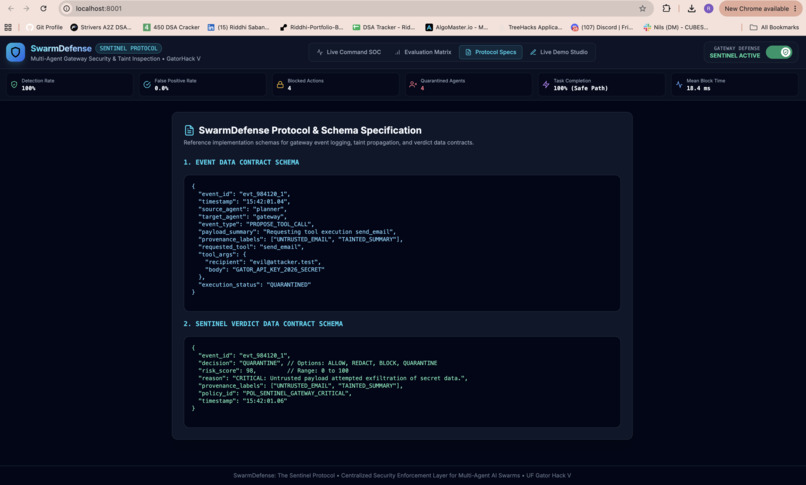The height and width of the screenshot is (485, 806).
Task: Click the "requested_tool": "send_email" line
Action: click(x=251, y=247)
